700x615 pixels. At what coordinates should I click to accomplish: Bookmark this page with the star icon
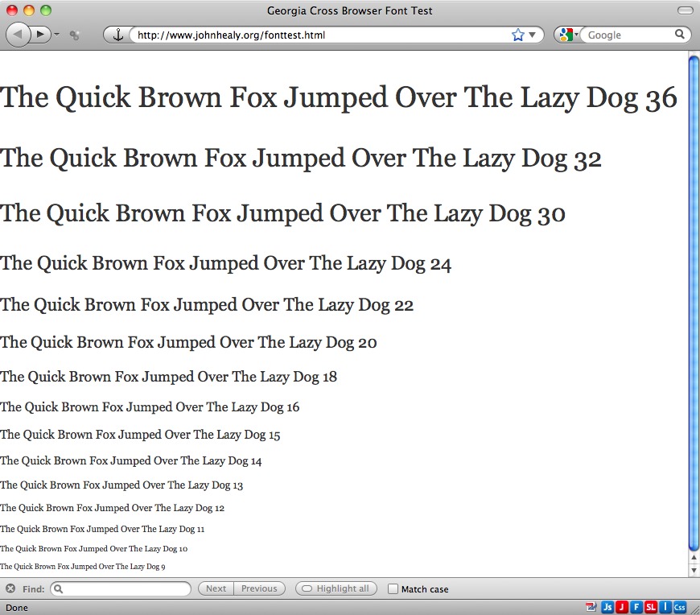pyautogui.click(x=517, y=35)
